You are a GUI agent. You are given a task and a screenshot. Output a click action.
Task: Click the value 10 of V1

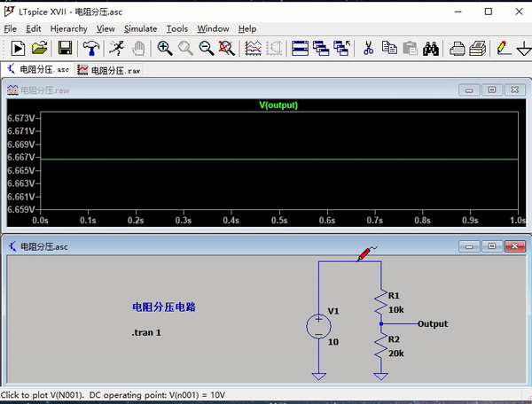point(333,342)
